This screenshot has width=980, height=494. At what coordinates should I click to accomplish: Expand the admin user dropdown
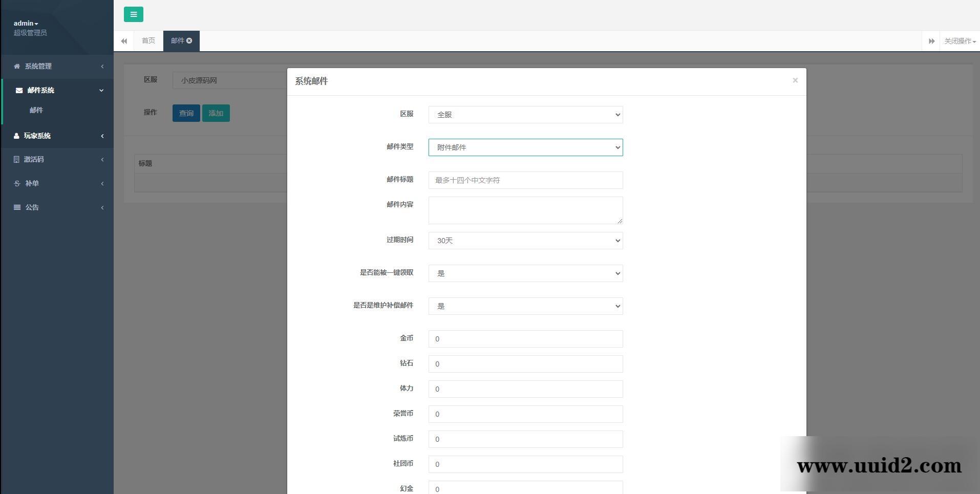pyautogui.click(x=25, y=23)
